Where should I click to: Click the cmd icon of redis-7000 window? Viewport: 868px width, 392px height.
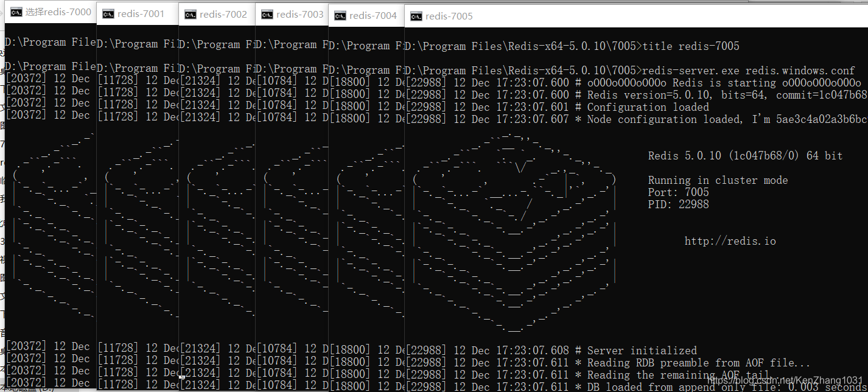[16, 12]
